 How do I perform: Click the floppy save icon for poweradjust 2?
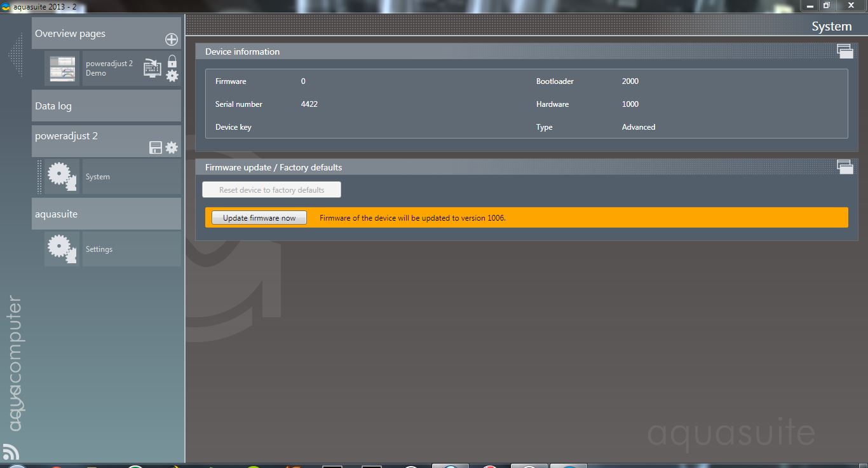[x=155, y=148]
